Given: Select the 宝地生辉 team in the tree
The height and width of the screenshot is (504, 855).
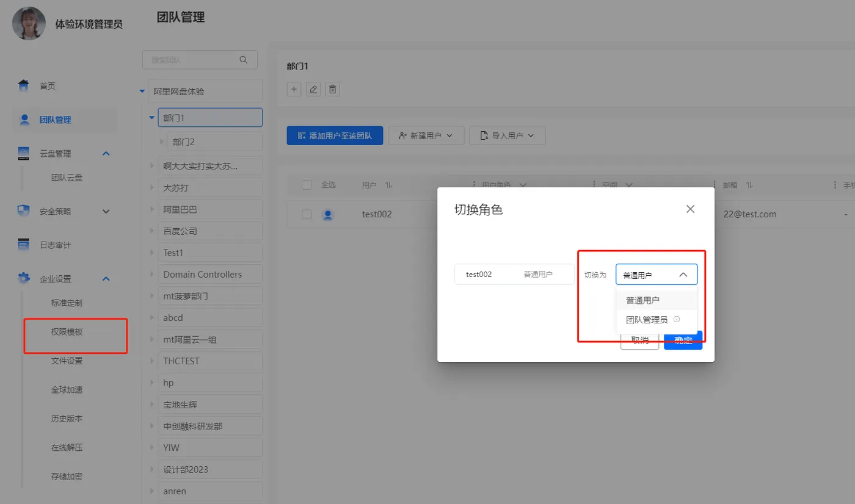Looking at the screenshot, I should [209, 404].
